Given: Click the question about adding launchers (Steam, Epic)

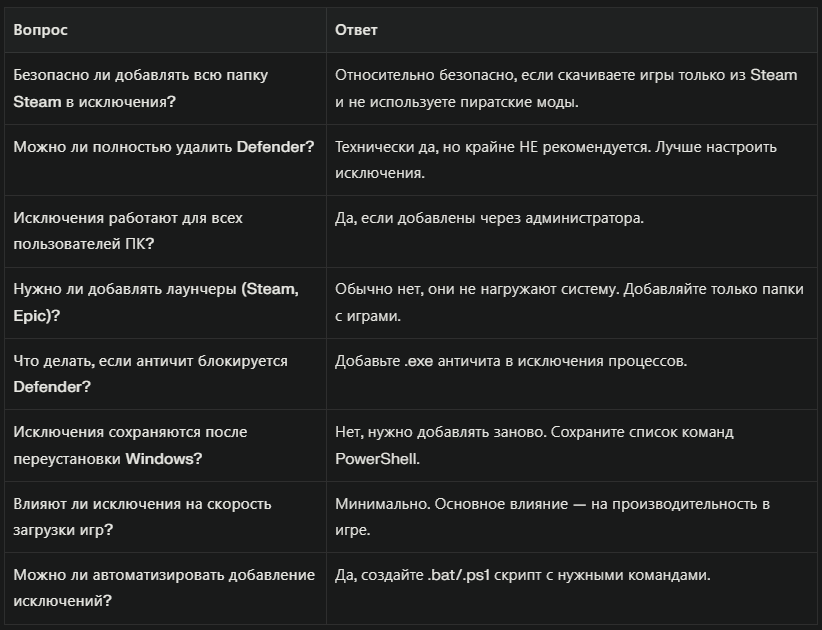Looking at the screenshot, I should 155,302.
